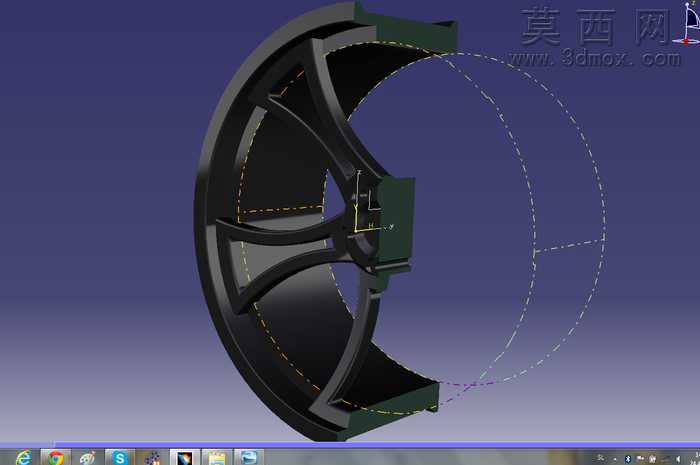Open the Paint palette icon in taskbar
The height and width of the screenshot is (465, 700).
coord(88,457)
